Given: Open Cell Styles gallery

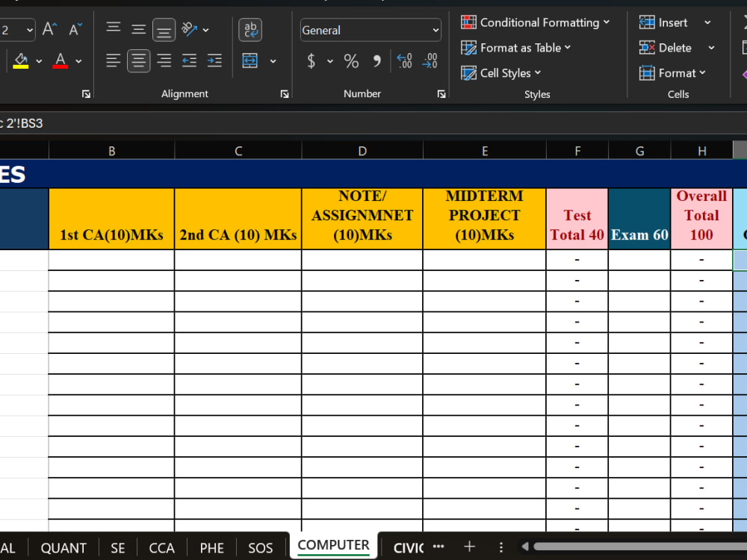Looking at the screenshot, I should [500, 73].
